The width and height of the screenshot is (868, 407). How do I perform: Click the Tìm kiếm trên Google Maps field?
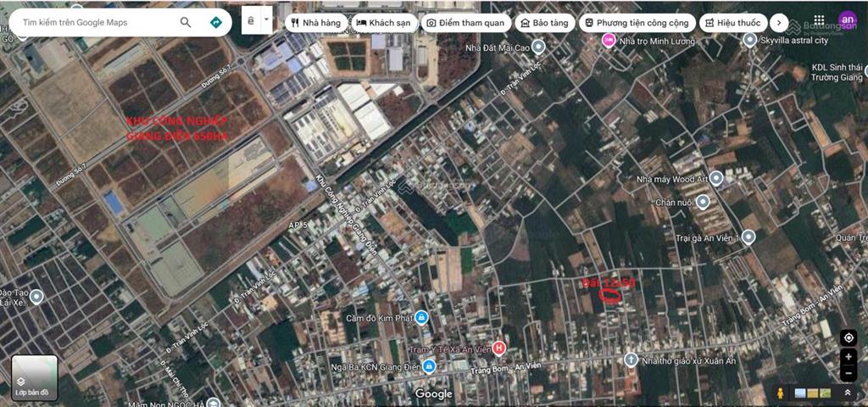[97, 23]
